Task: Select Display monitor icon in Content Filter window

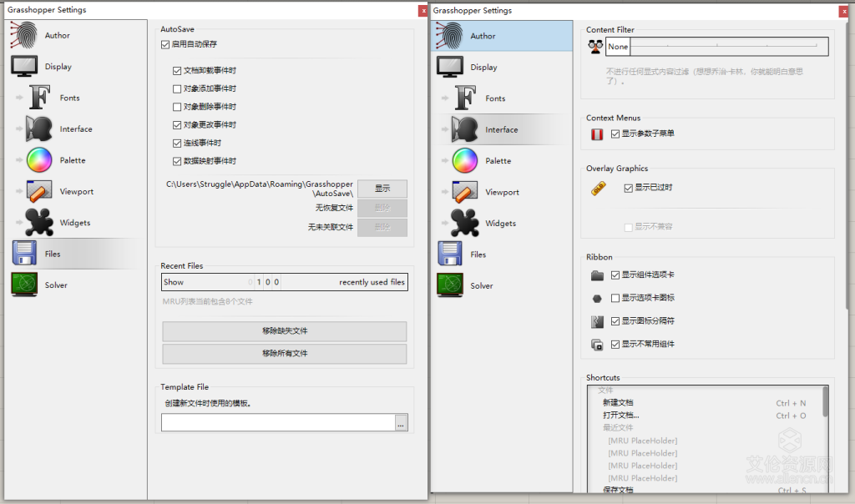Action: 450,67
